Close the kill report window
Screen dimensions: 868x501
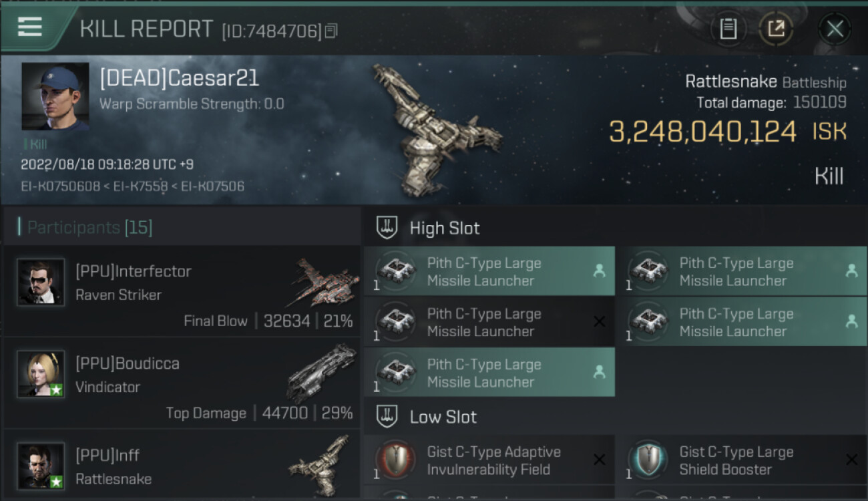point(835,29)
